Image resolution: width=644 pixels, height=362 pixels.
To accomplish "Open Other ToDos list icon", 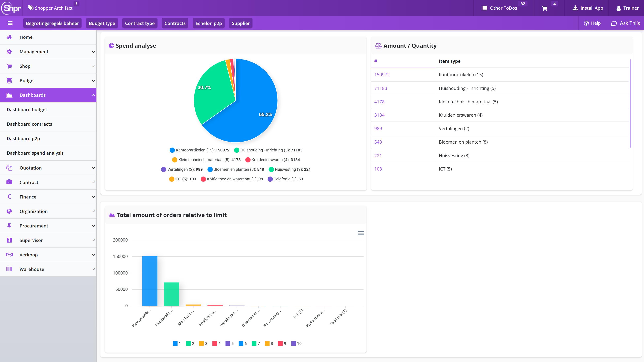I will 484,8.
